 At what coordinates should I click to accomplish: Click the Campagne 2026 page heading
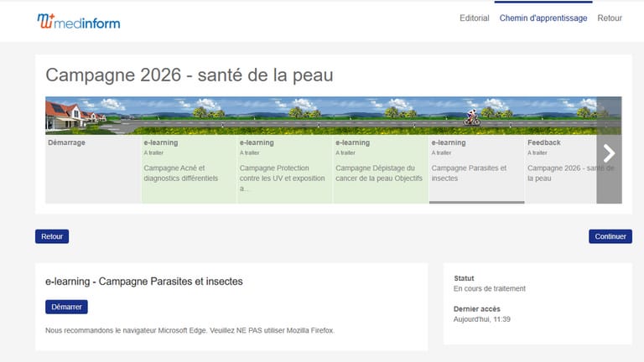point(190,75)
